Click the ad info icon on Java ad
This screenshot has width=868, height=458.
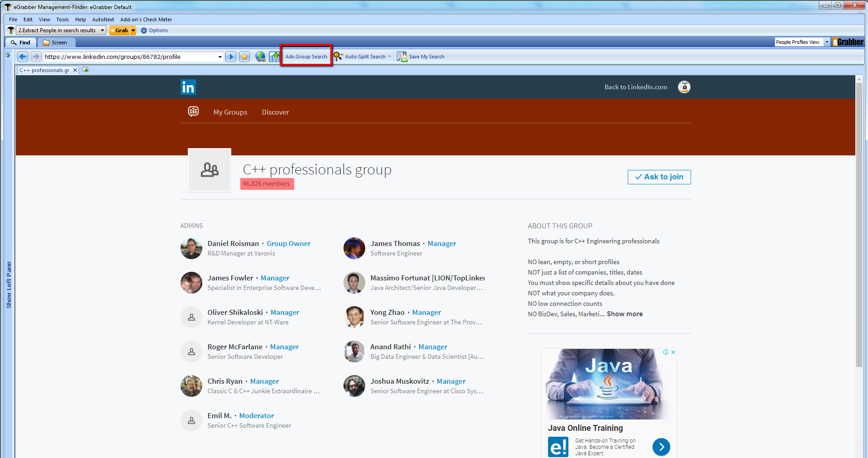(x=666, y=352)
